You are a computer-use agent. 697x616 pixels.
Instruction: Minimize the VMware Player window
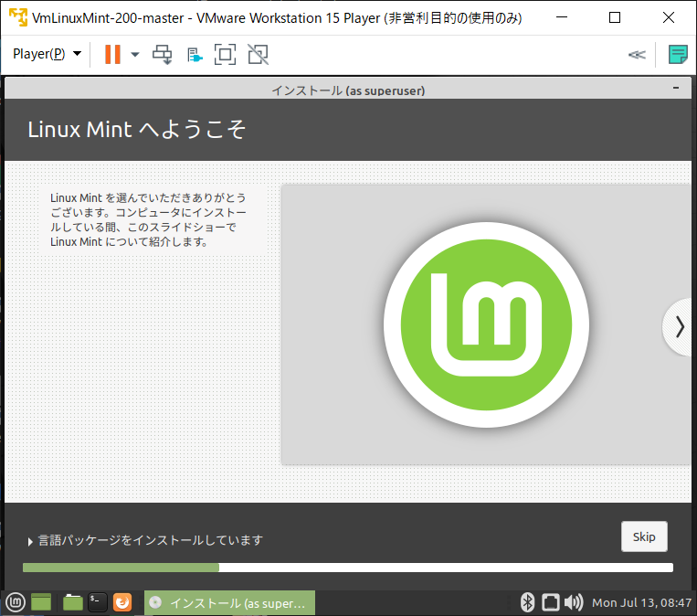pos(562,17)
